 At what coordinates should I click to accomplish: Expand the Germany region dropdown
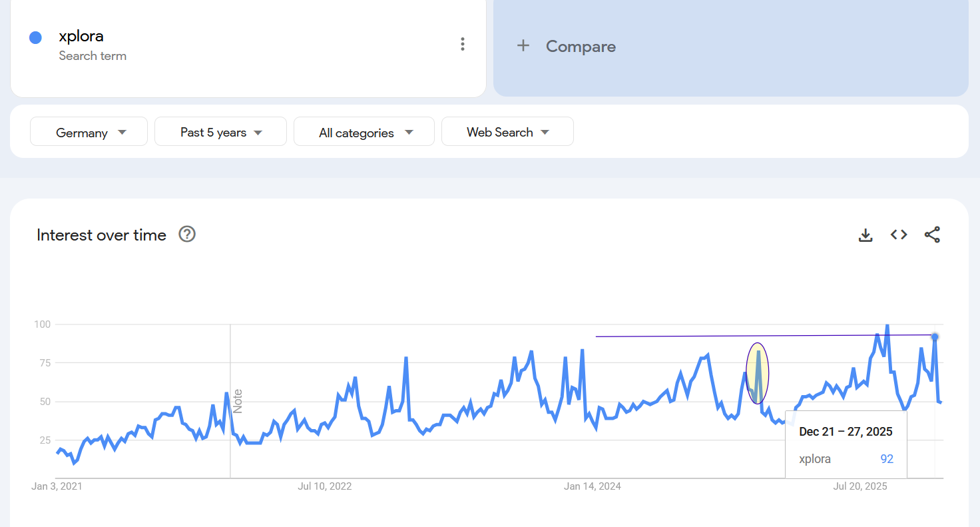(x=89, y=132)
